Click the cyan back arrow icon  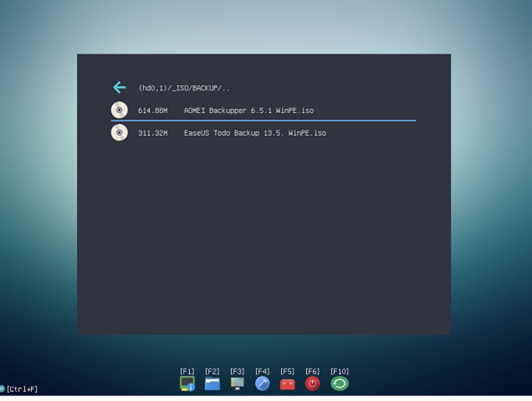[119, 87]
